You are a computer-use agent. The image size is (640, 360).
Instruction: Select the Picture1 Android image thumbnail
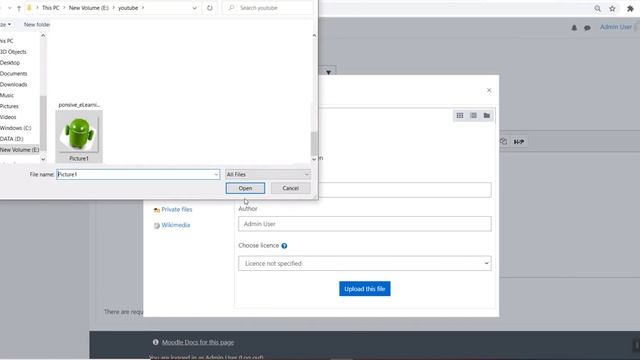[x=79, y=136]
